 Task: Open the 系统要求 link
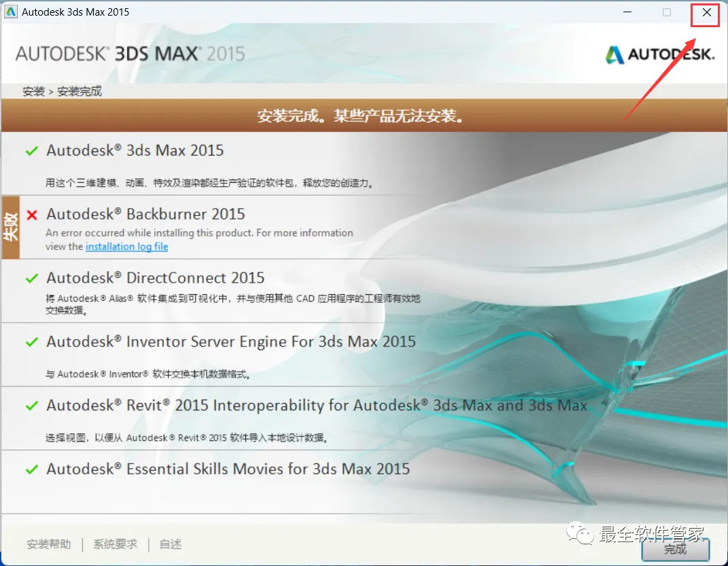click(x=115, y=544)
